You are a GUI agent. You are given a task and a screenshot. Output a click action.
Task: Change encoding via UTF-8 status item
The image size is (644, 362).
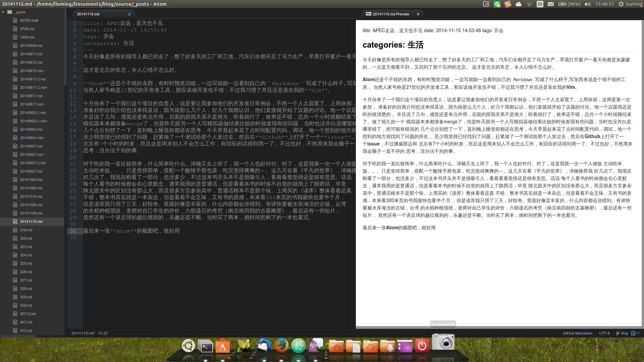pos(604,333)
